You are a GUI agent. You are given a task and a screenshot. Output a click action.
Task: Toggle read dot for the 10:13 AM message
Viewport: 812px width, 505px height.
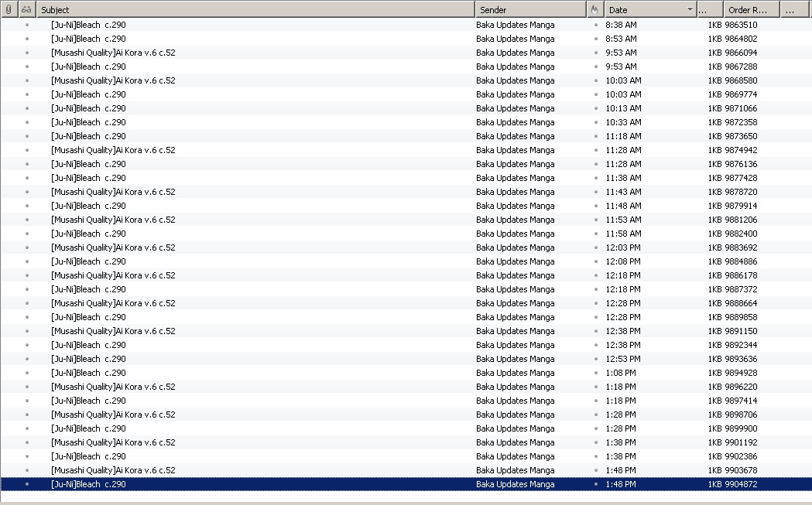pyautogui.click(x=27, y=108)
